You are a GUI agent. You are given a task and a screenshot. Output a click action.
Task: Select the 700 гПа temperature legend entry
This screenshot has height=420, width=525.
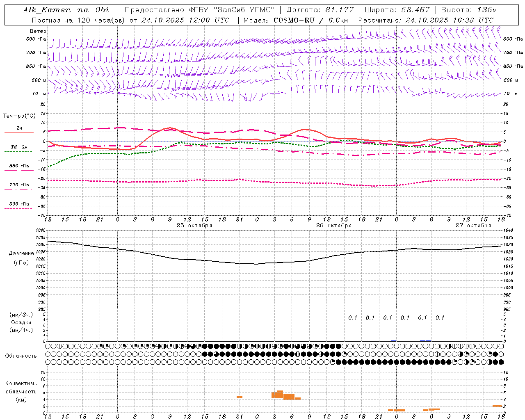click(19, 185)
